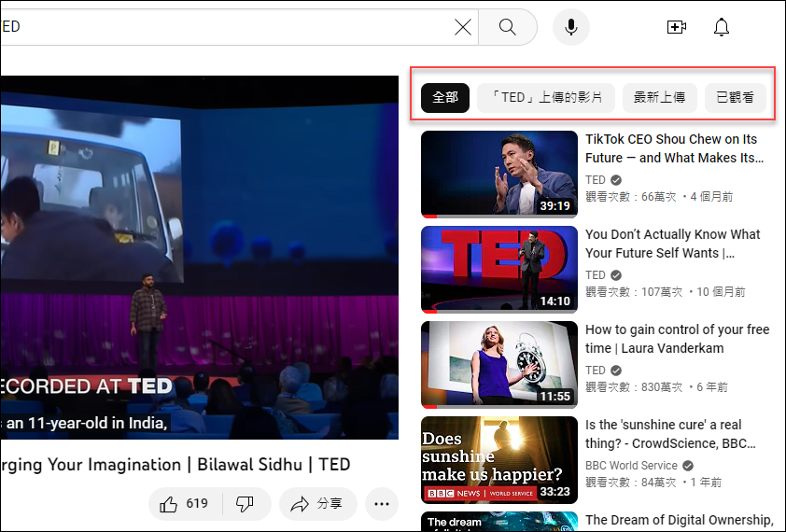This screenshot has width=786, height=532.
Task: Click the 分享 share button
Action: [x=317, y=503]
